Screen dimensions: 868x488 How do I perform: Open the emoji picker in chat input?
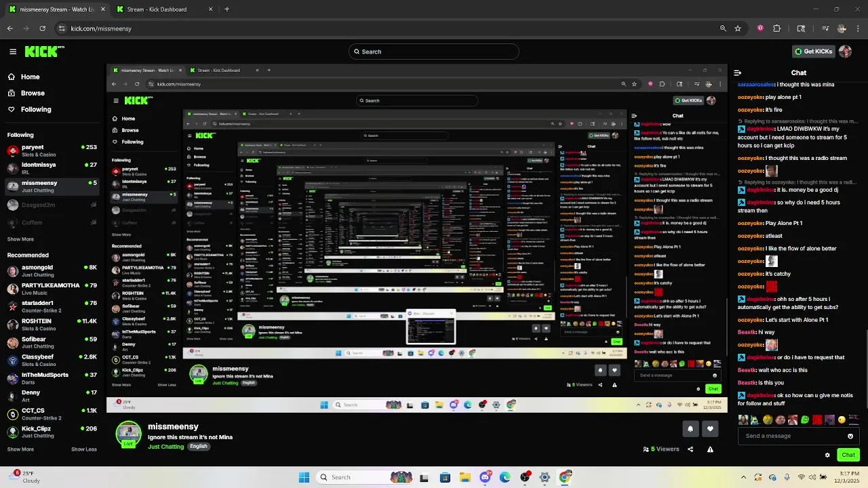click(850, 436)
